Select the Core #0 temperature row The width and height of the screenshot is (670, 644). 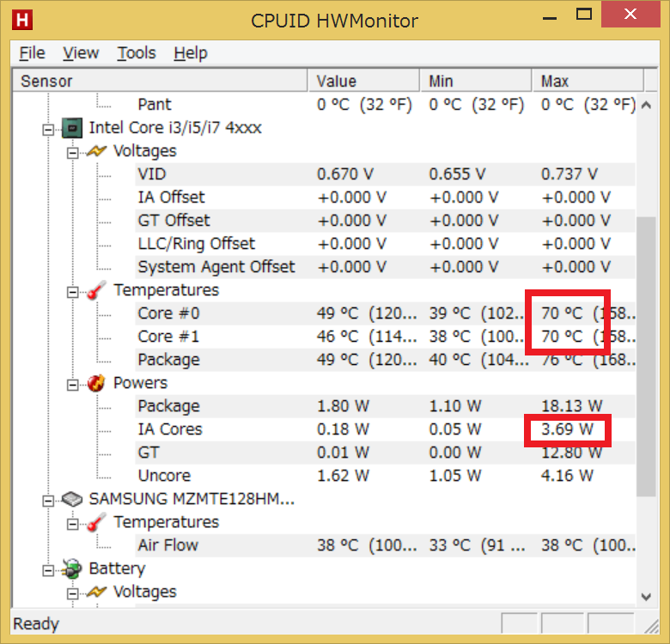386,313
